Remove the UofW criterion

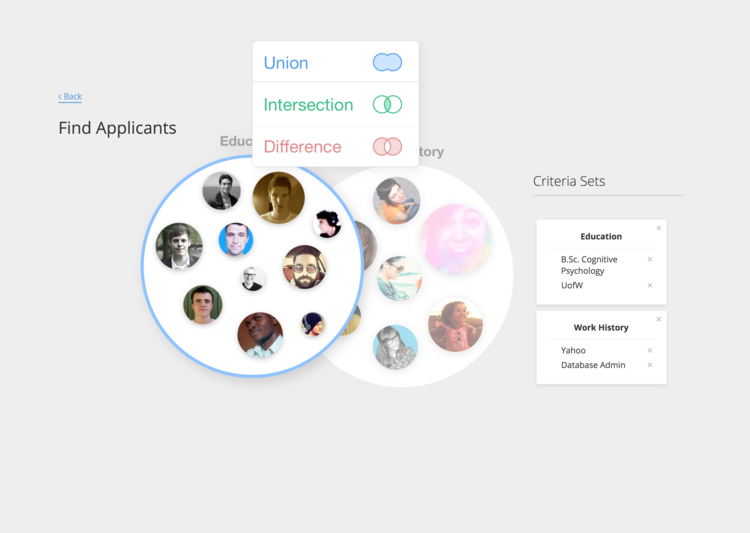tap(650, 285)
